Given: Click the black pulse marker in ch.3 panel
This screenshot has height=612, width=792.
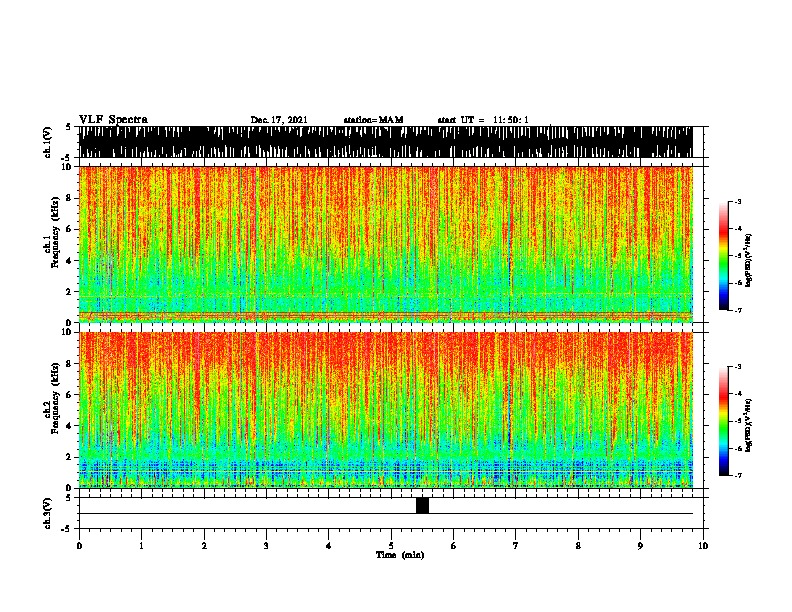Looking at the screenshot, I should tap(422, 505).
